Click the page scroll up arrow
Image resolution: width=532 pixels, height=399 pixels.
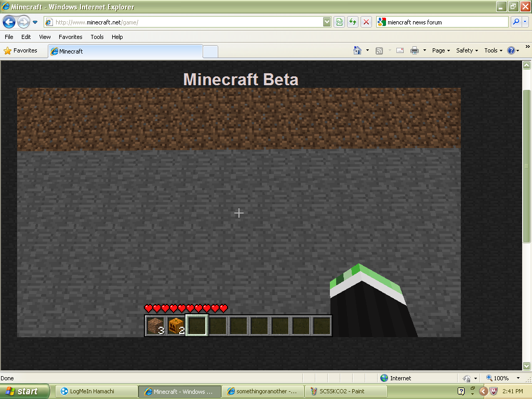pyautogui.click(x=527, y=65)
